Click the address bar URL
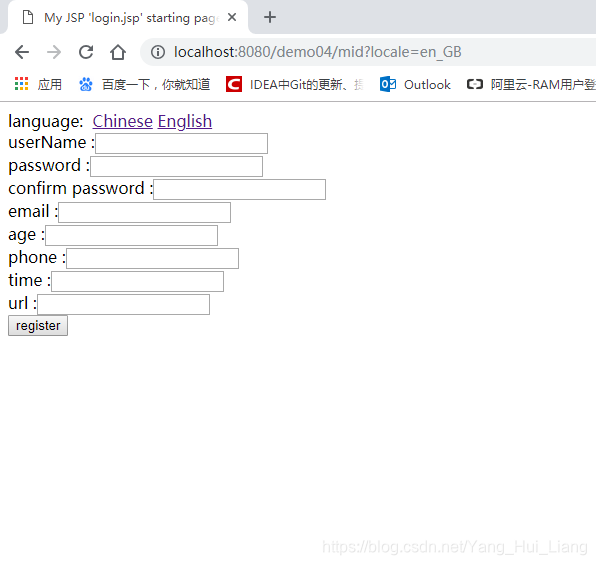This screenshot has height=565, width=596. pyautogui.click(x=317, y=52)
